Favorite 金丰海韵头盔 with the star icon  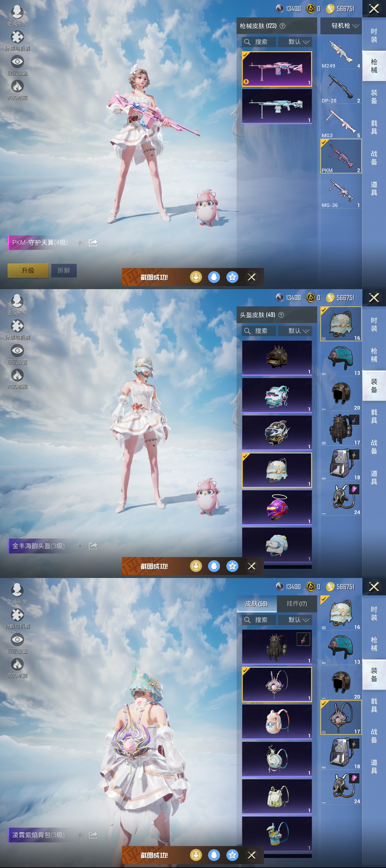80,546
